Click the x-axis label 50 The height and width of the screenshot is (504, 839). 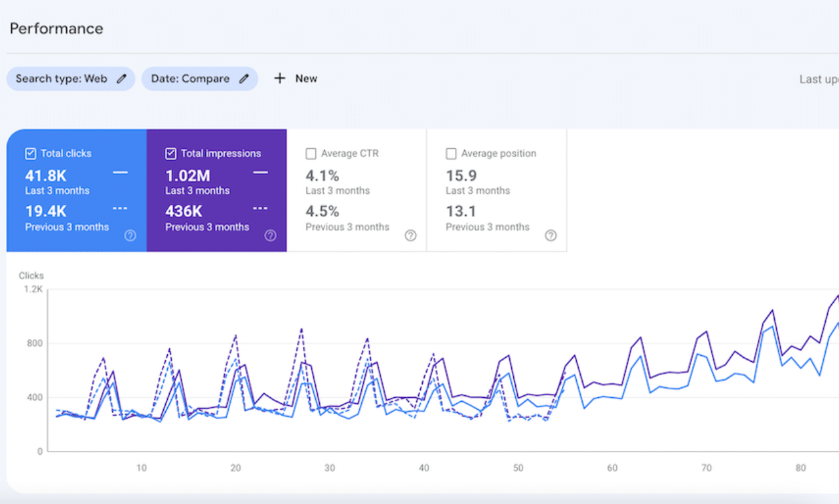click(x=518, y=468)
